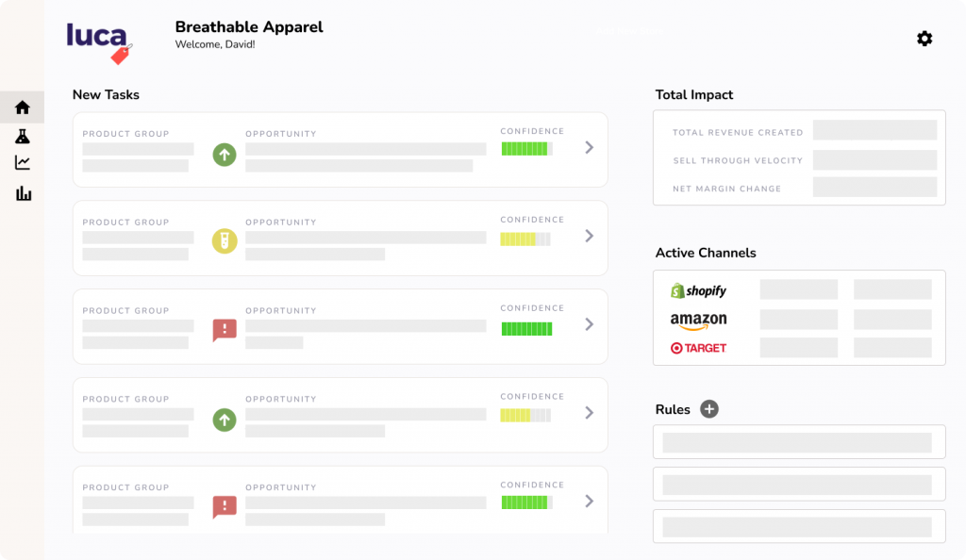966x560 pixels.
Task: Click the green up-arrow icon in first task
Action: pos(224,154)
